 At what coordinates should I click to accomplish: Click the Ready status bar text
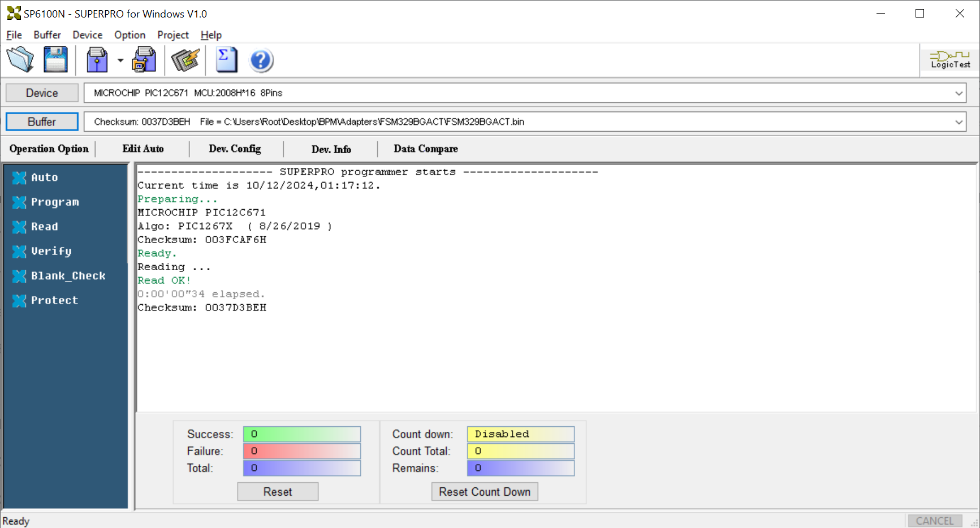coord(16,521)
